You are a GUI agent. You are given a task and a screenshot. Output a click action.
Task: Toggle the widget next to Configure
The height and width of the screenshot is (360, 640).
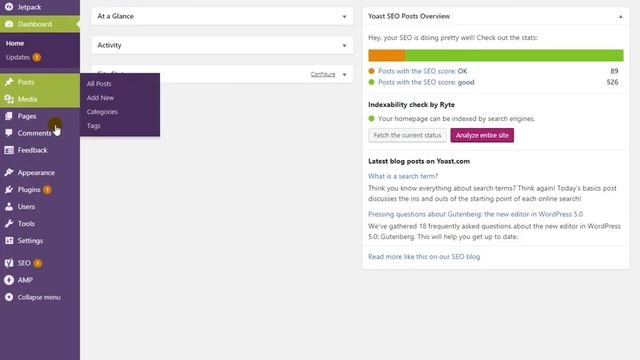point(344,75)
